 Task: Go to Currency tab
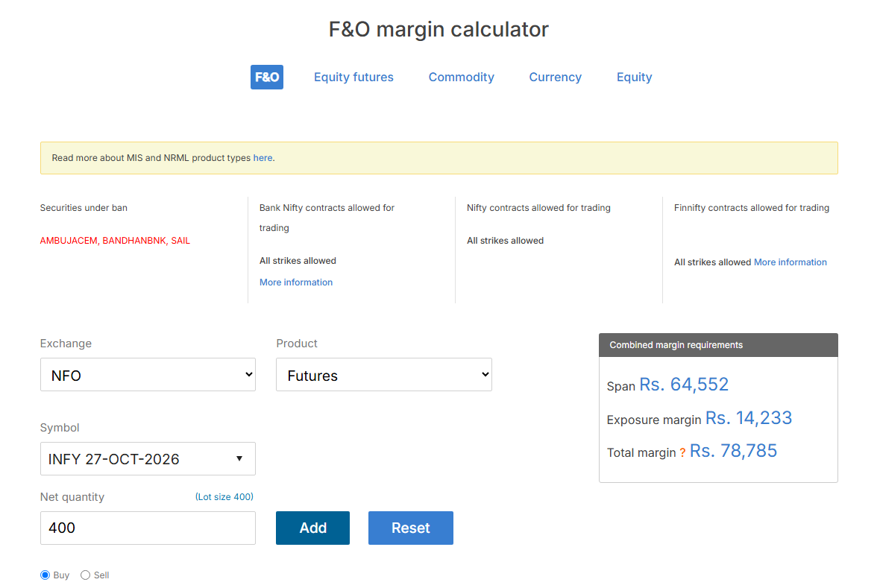coord(555,77)
